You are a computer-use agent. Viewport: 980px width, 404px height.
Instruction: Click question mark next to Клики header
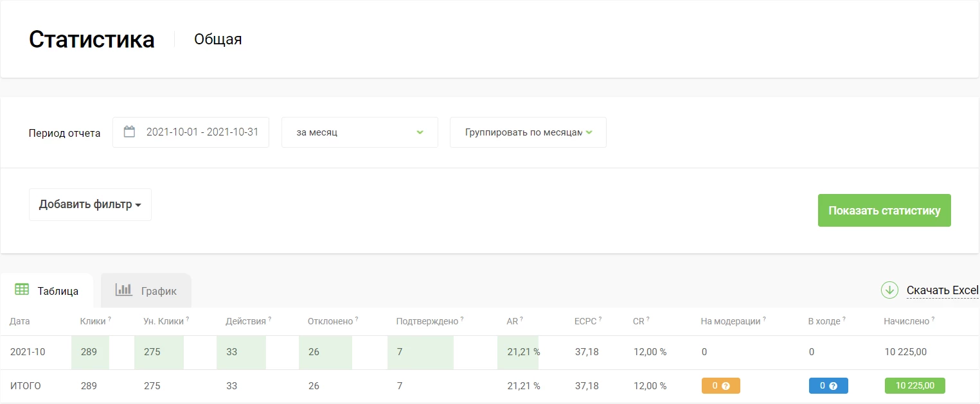tap(109, 319)
